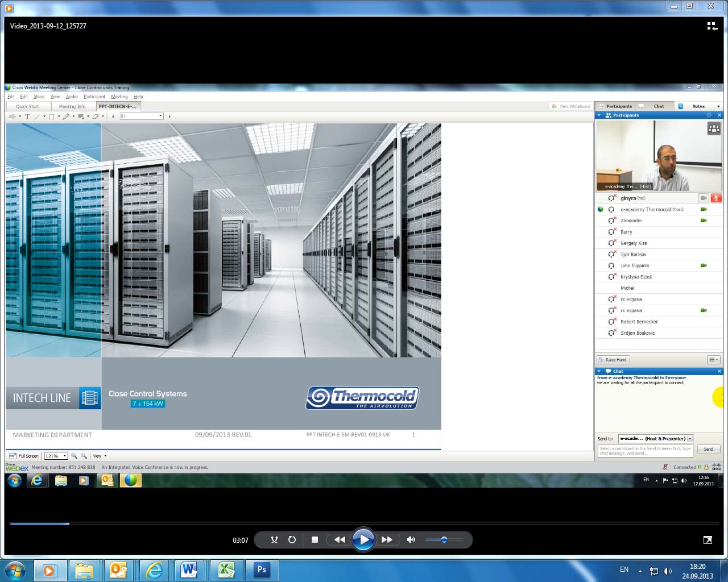Screen dimensions: 728x582
Task: Open Excel from the taskbar
Action: click(226, 570)
